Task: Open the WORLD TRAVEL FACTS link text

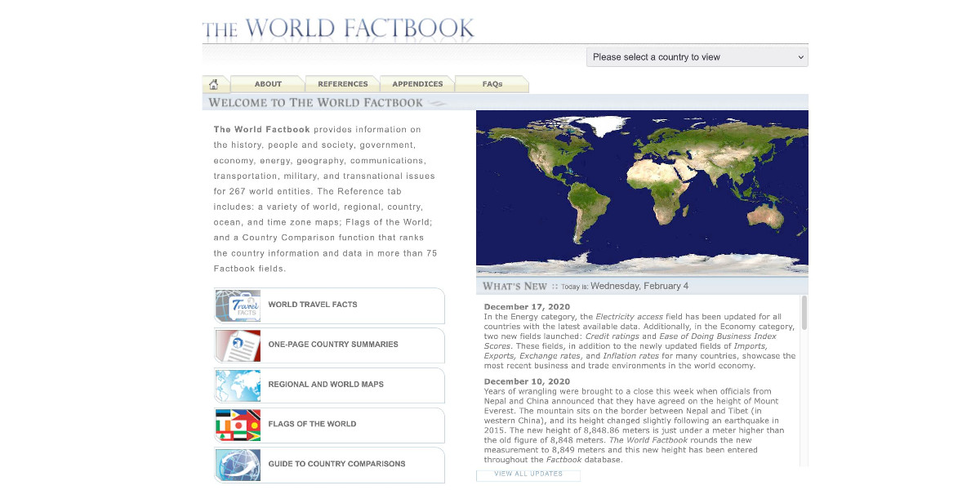Action: (311, 305)
